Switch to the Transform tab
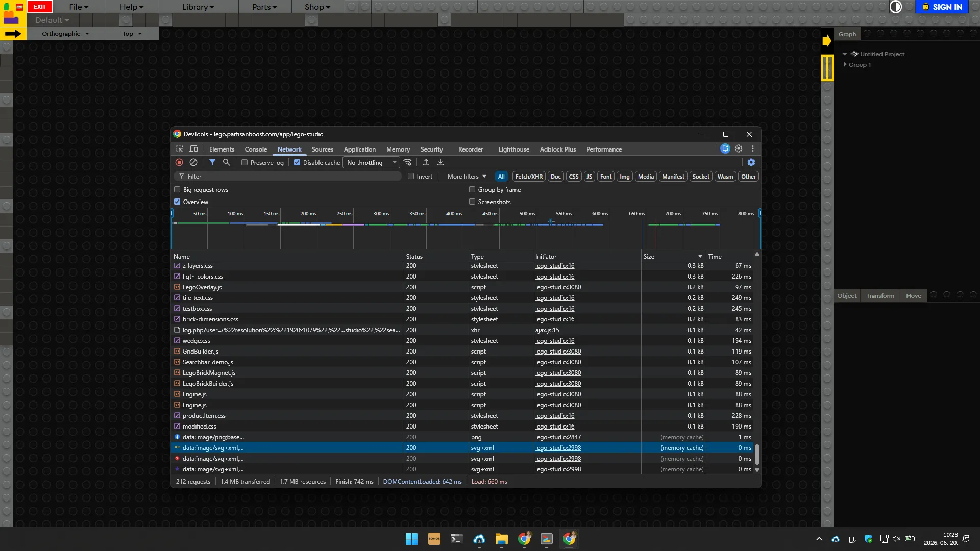The image size is (980, 551). (880, 296)
